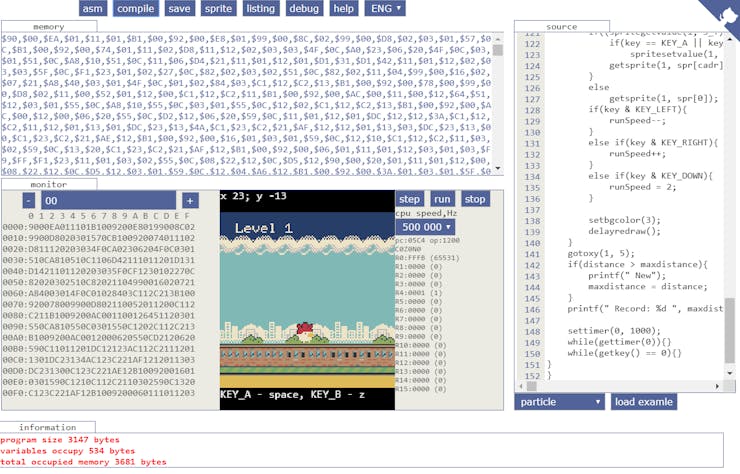Open the particle example dropdown

point(559,402)
